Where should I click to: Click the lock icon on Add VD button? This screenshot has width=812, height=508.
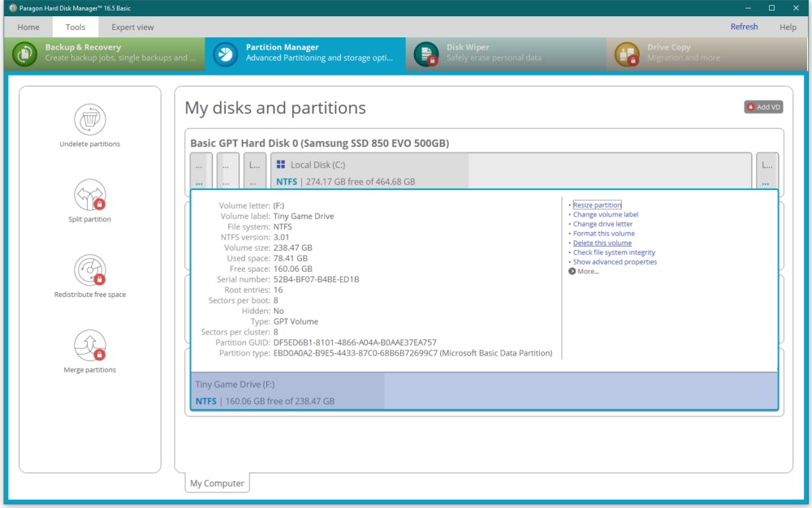click(751, 107)
